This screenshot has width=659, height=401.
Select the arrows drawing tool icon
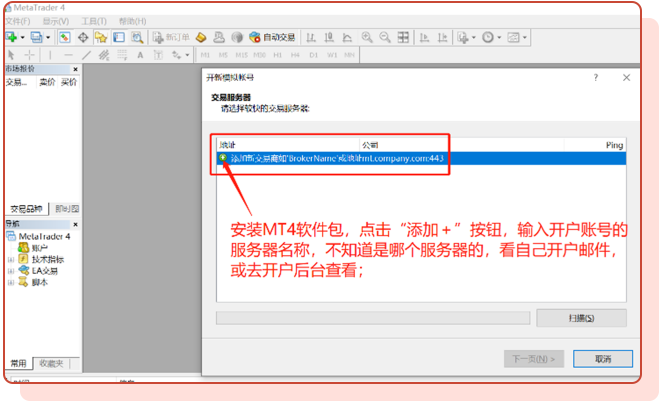[176, 55]
